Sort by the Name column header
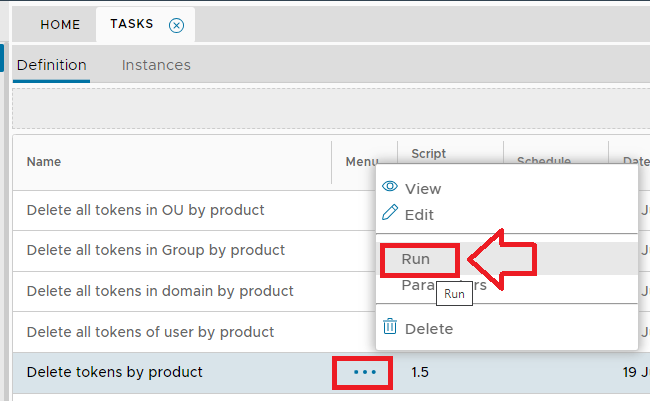Viewport: 650px width, 401px height. [44, 161]
